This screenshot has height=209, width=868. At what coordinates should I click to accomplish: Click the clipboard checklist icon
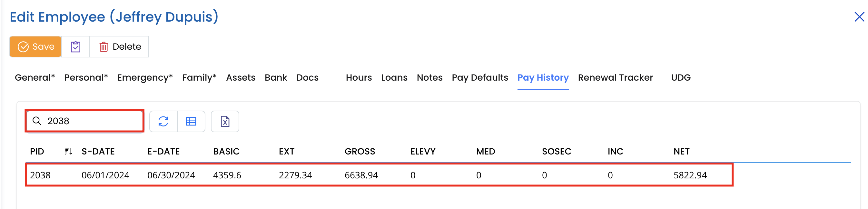point(75,46)
